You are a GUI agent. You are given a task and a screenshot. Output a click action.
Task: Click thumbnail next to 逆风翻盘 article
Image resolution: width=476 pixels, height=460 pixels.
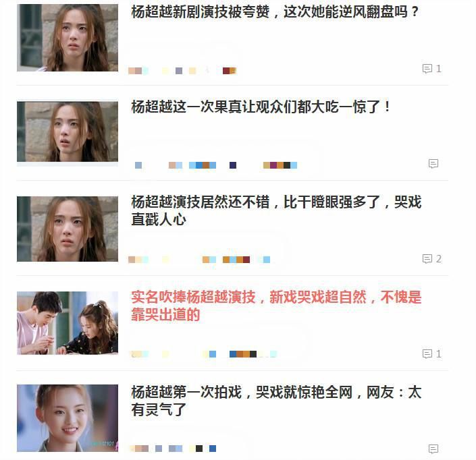pyautogui.click(x=68, y=38)
